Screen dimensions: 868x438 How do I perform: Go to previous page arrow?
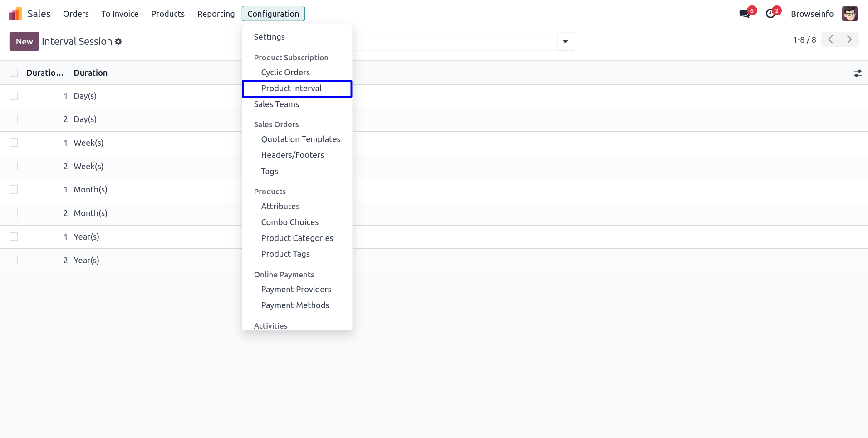click(830, 39)
